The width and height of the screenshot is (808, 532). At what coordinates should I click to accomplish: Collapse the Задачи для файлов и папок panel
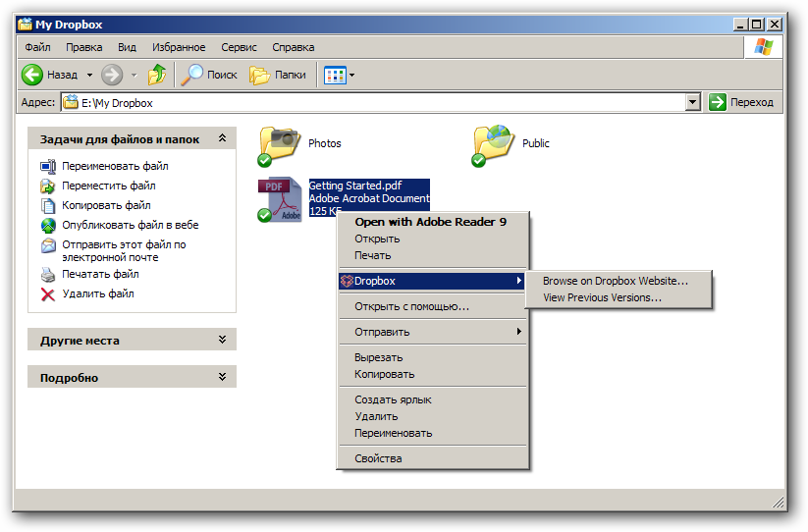click(x=222, y=138)
